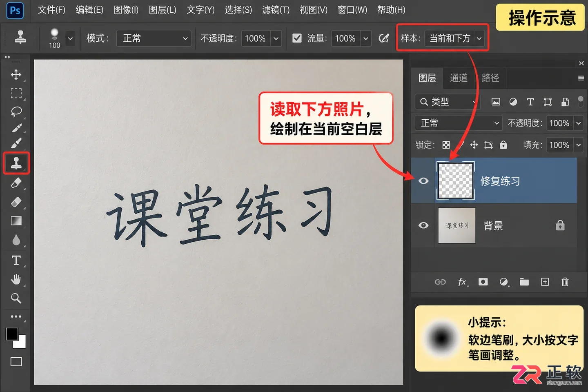Select the Clone Stamp tool in toolbar
This screenshot has width=588, height=392.
[x=16, y=163]
